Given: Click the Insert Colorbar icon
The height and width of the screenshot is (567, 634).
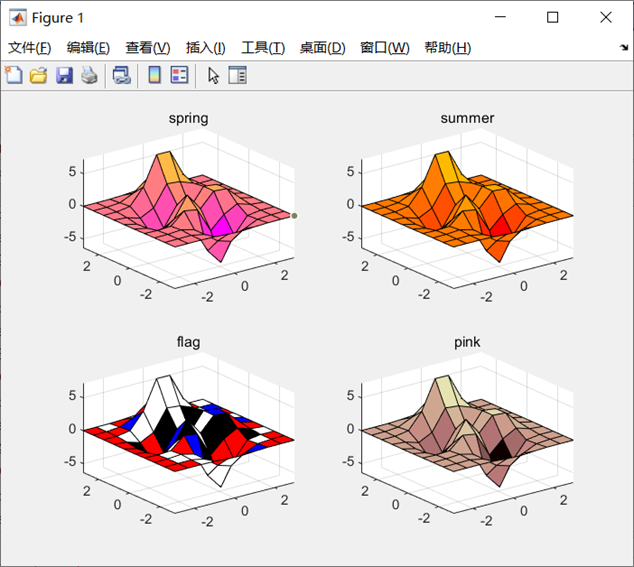Looking at the screenshot, I should click(154, 75).
